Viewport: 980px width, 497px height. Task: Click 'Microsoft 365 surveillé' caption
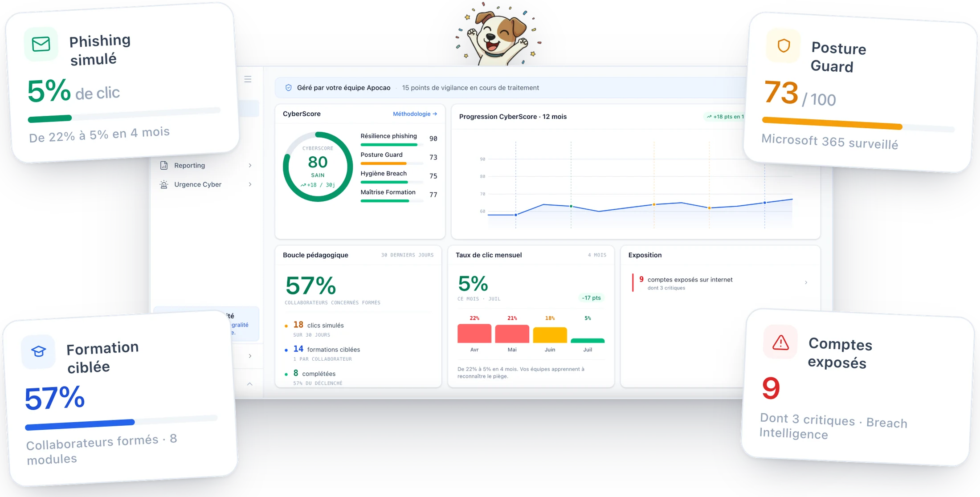829,142
